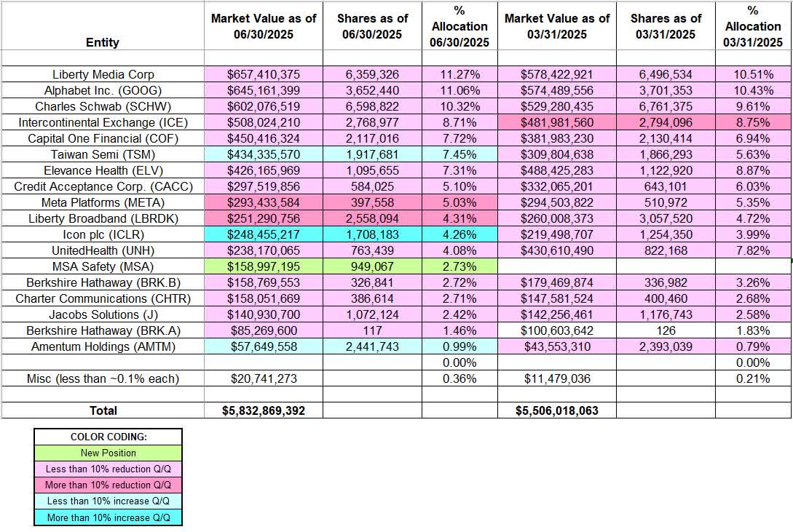The width and height of the screenshot is (793, 532).
Task: Click the cyan More than 10% increase swatch
Action: (x=107, y=517)
